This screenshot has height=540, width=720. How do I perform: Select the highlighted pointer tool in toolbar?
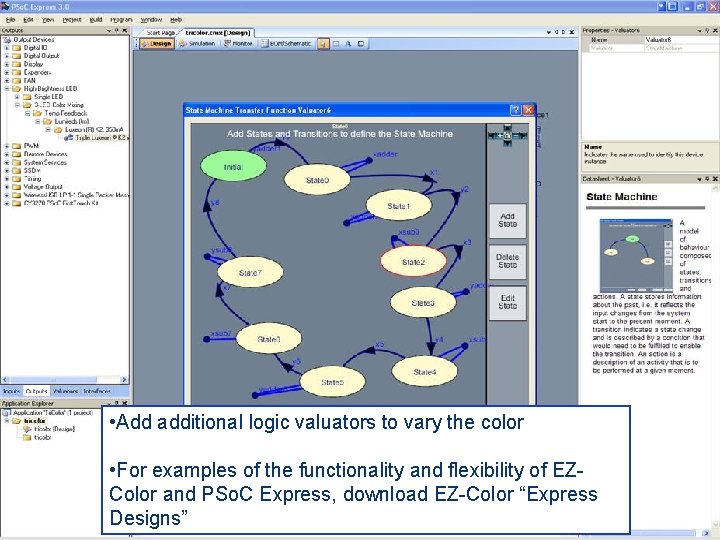point(323,44)
